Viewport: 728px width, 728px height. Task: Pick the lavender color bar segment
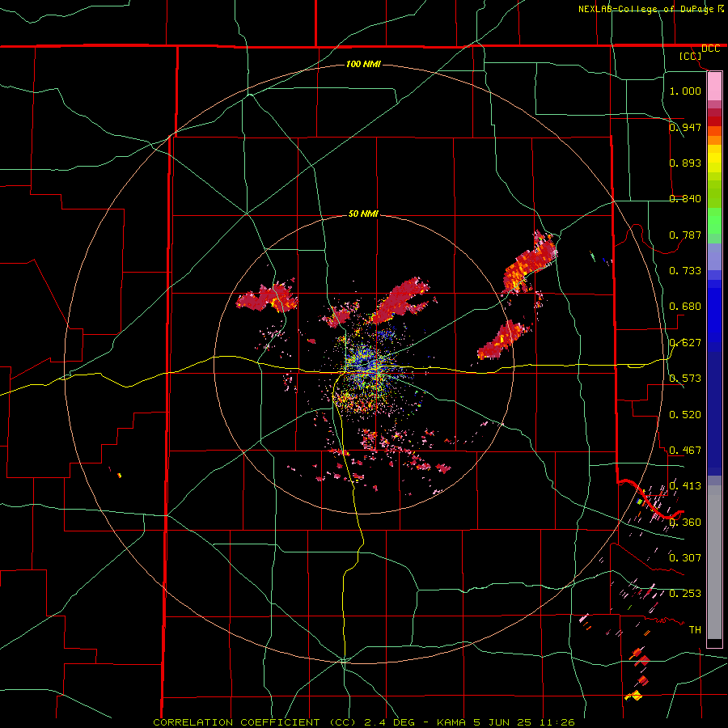tap(714, 256)
